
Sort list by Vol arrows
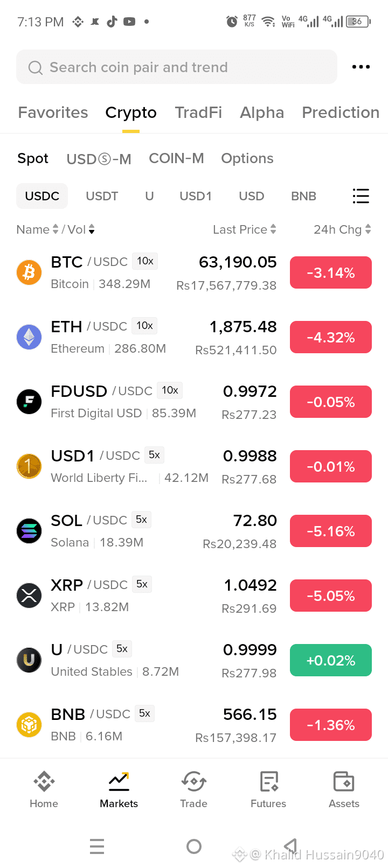pos(92,229)
